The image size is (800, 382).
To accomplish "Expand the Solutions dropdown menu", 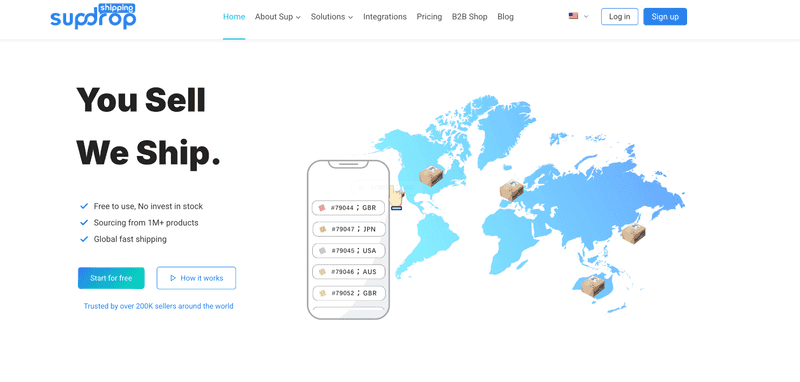I will click(x=332, y=17).
